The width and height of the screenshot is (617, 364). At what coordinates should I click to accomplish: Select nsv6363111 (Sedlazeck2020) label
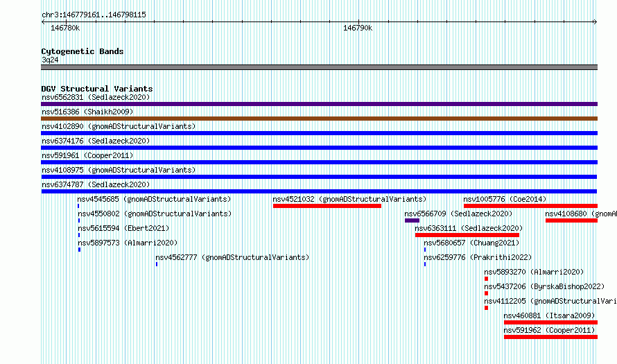click(469, 228)
